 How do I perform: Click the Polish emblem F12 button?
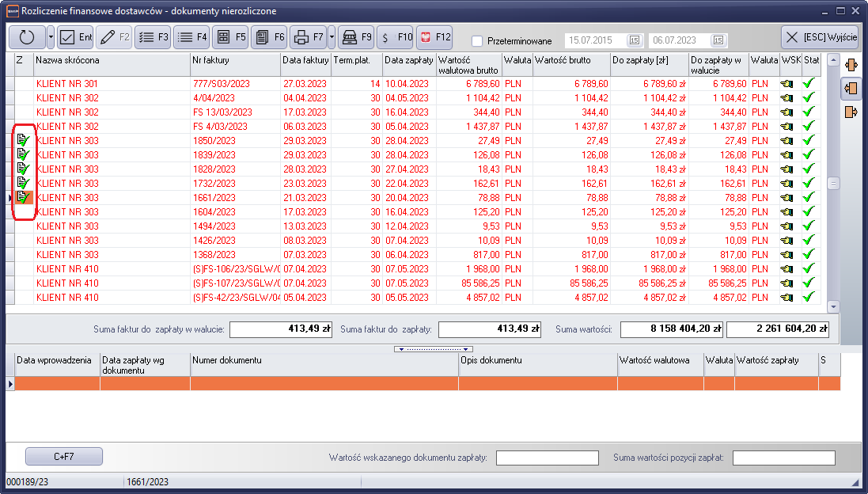coord(434,37)
